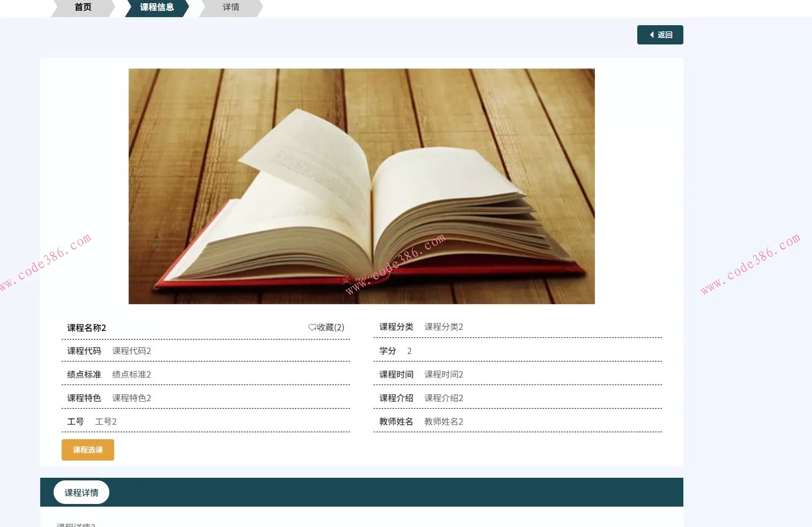This screenshot has width=812, height=527.
Task: Click the 课程时间2 value
Action: point(444,374)
